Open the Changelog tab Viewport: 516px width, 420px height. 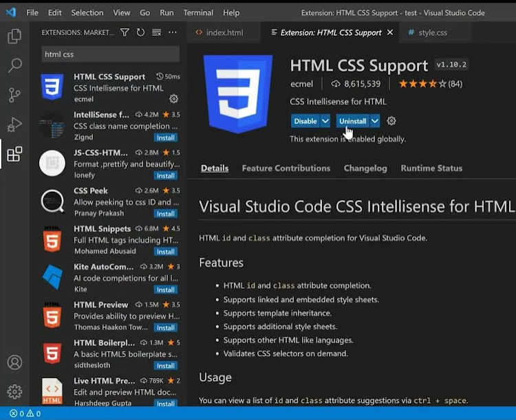click(x=365, y=168)
